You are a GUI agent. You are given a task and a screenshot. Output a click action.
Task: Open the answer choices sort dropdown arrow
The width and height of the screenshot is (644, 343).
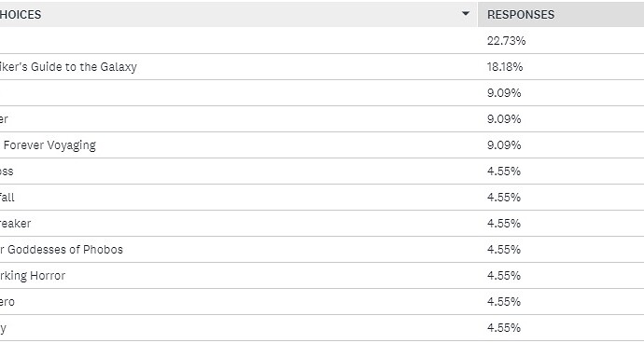(x=466, y=14)
